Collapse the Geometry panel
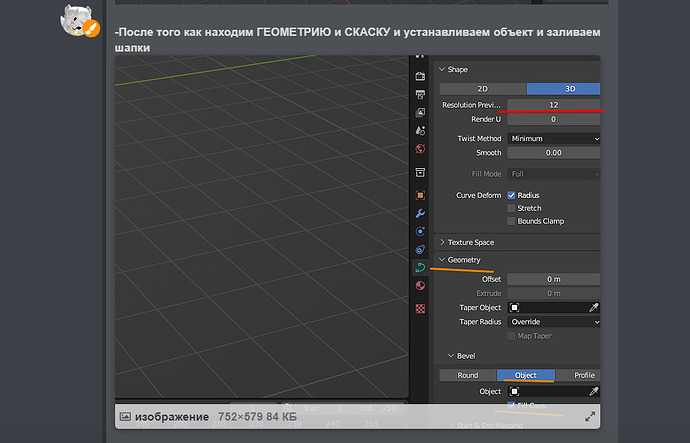 [464, 260]
